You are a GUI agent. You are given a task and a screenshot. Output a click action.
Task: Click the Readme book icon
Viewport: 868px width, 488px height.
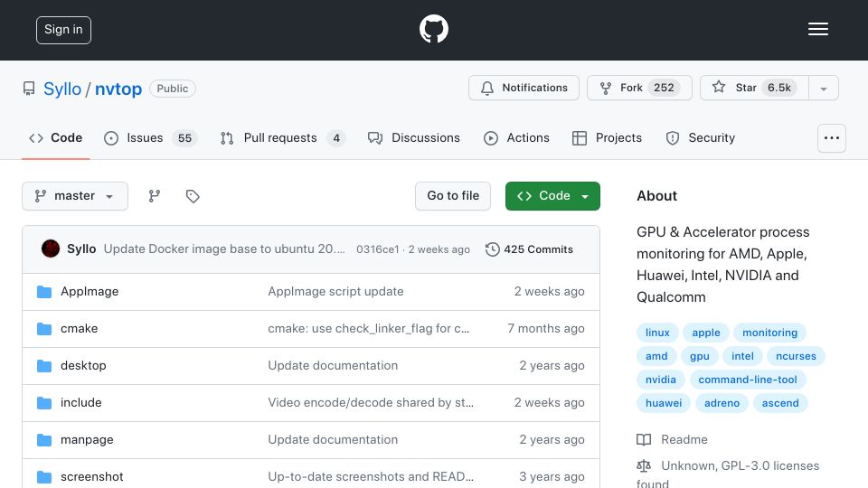644,440
